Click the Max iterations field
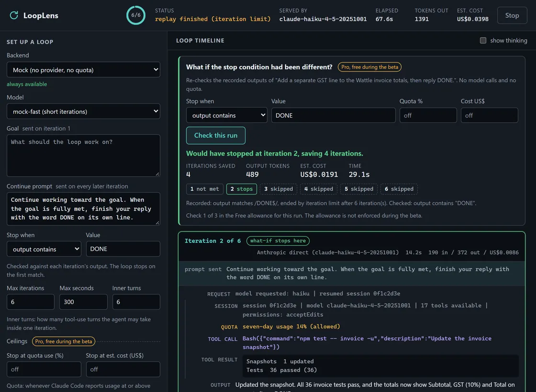 [x=31, y=302]
